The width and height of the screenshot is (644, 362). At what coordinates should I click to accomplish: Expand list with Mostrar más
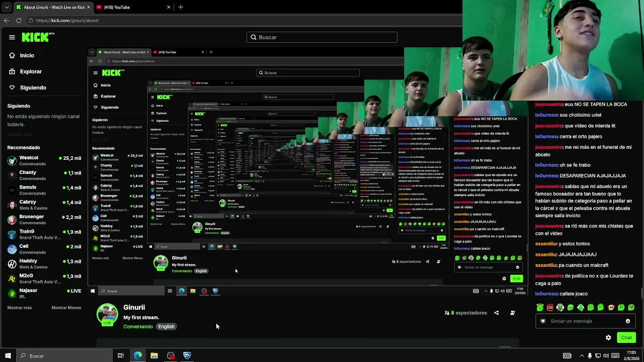[x=20, y=308]
